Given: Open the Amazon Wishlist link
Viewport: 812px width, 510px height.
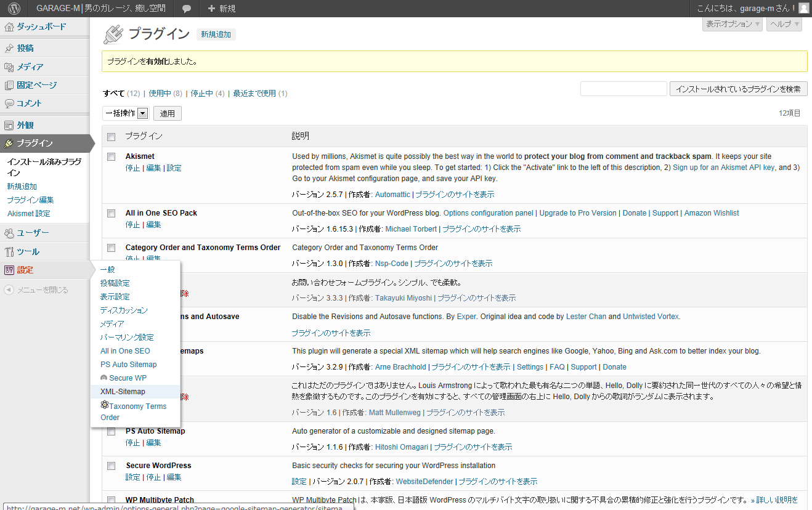Looking at the screenshot, I should click(712, 213).
